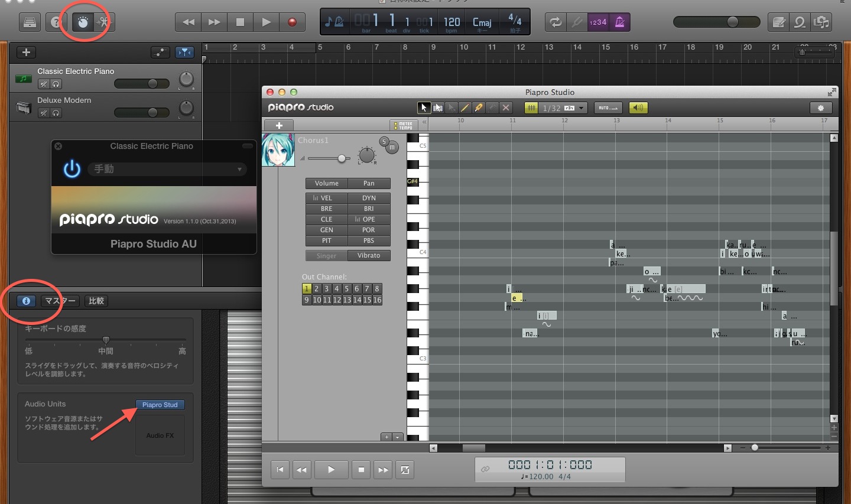Solo the Chorus1 track with S button

pyautogui.click(x=384, y=141)
